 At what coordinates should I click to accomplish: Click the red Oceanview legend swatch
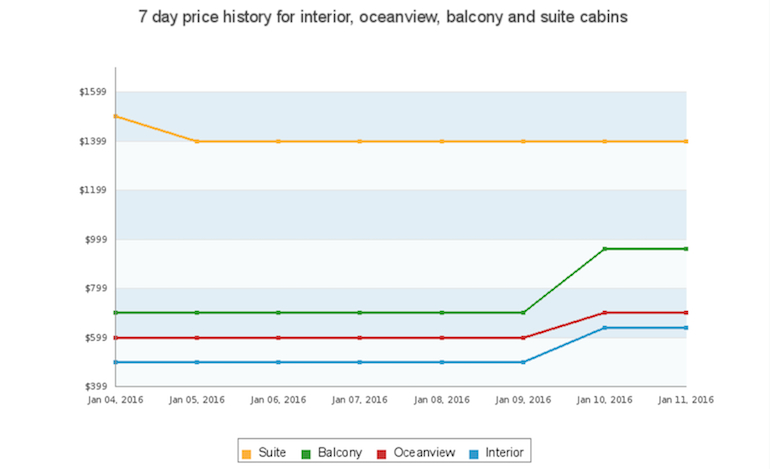tap(382, 454)
